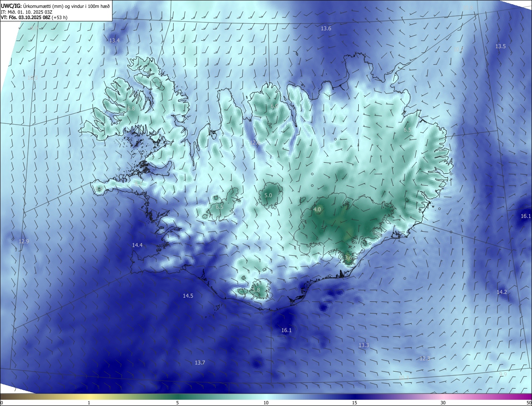532x406 pixels.
Task: Click the '14.5' value label on the map
Action: [188, 296]
